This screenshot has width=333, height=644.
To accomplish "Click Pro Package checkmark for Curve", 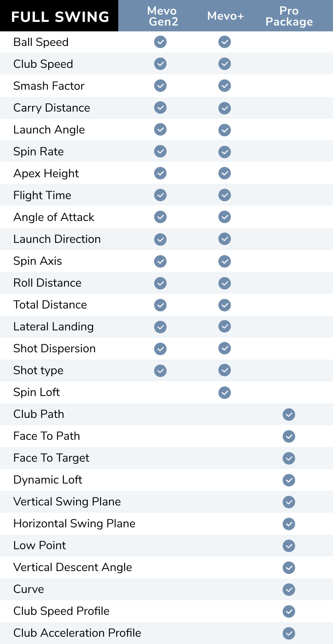I will (x=289, y=590).
